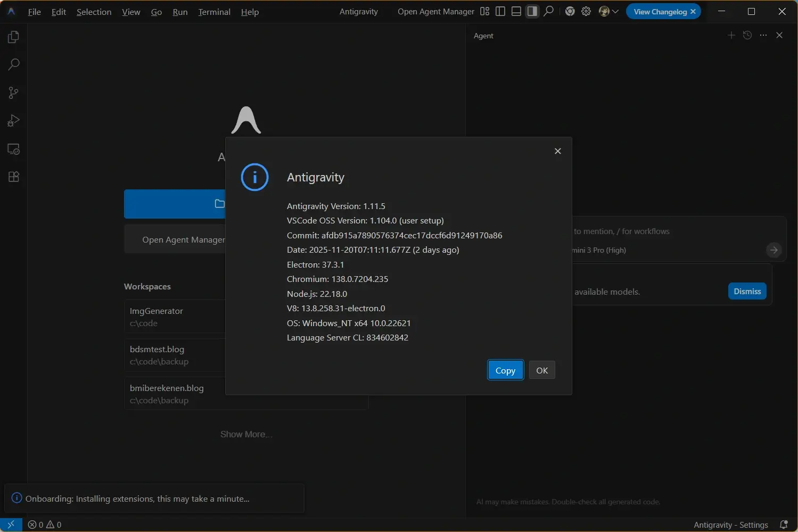Open problems errors and warnings count

(45, 525)
